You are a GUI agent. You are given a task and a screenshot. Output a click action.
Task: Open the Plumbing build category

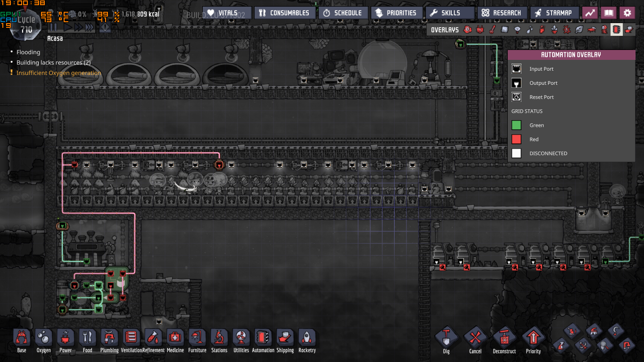109,341
